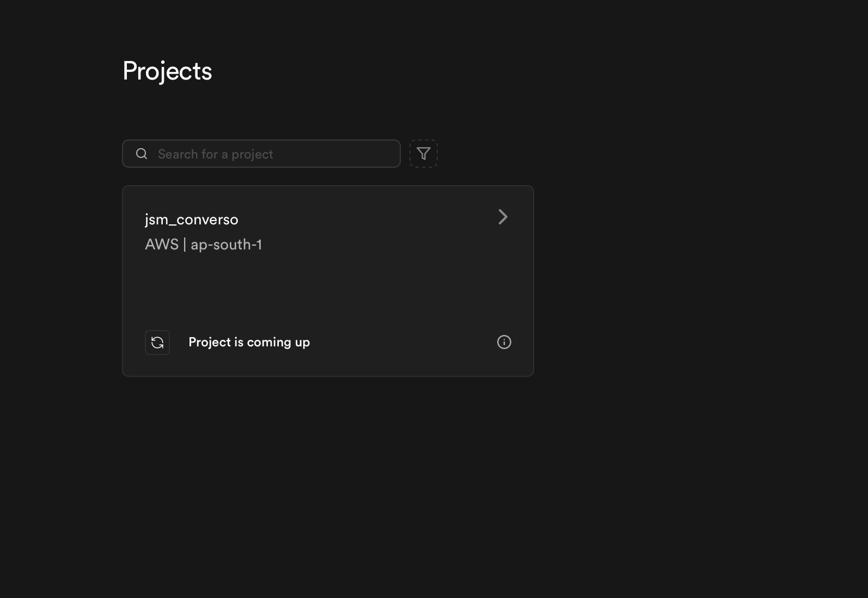Open the project filter funnel
Image resolution: width=868 pixels, height=598 pixels.
(424, 154)
